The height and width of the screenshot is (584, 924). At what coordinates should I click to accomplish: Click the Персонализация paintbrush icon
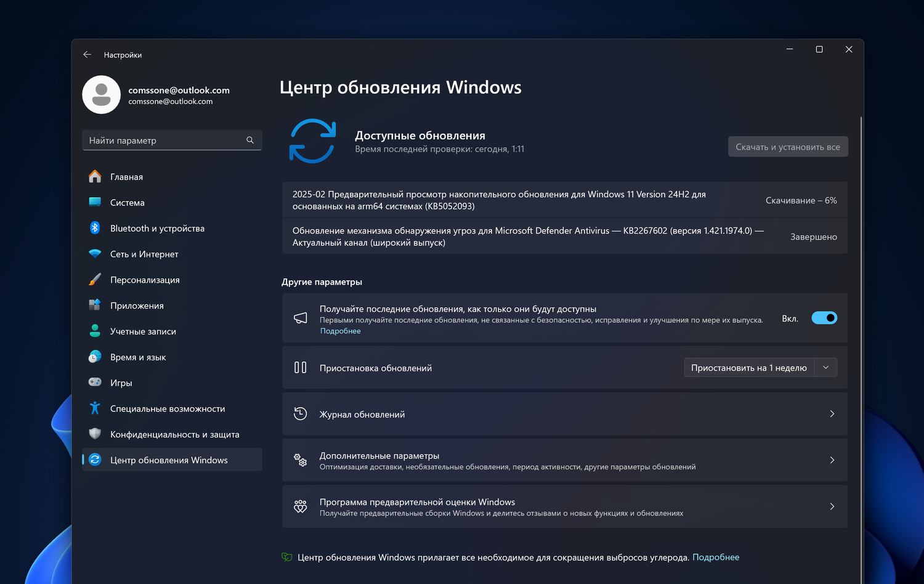[x=95, y=280]
